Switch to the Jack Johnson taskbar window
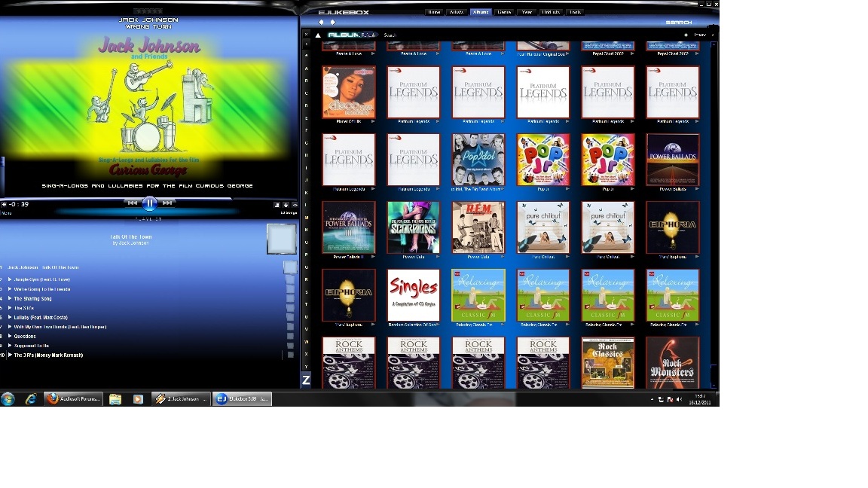 point(181,399)
